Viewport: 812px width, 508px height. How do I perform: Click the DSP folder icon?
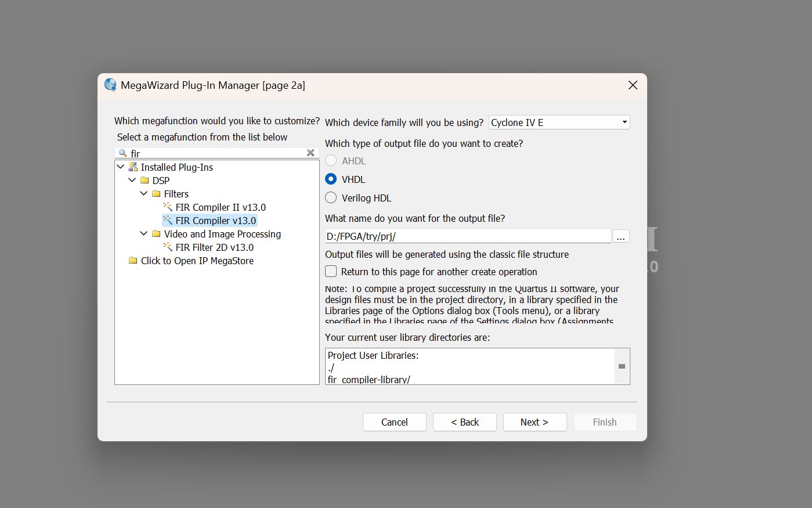(145, 180)
